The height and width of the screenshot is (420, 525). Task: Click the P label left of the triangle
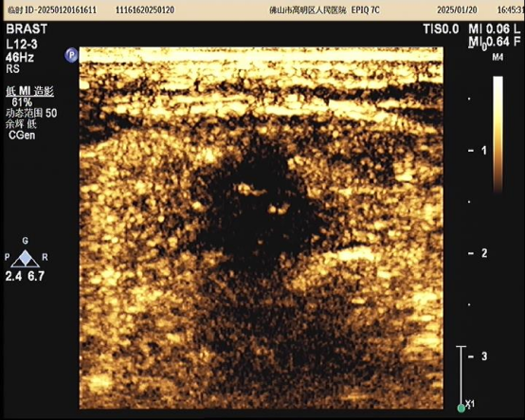click(8, 257)
